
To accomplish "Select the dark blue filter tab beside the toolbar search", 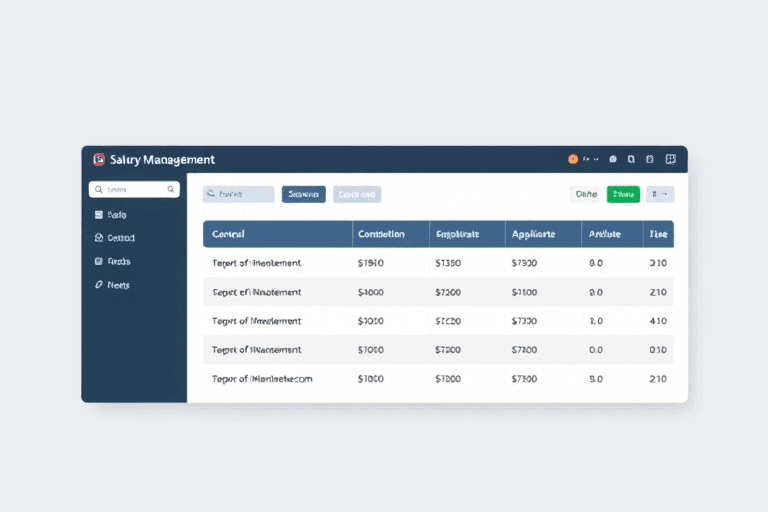I will coord(304,195).
